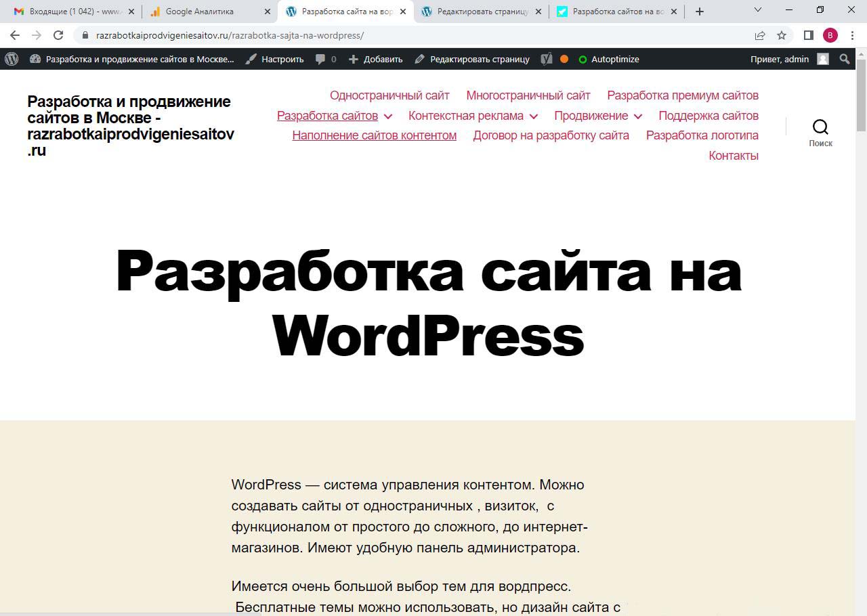Follow the Контакты navigation link

click(x=733, y=156)
